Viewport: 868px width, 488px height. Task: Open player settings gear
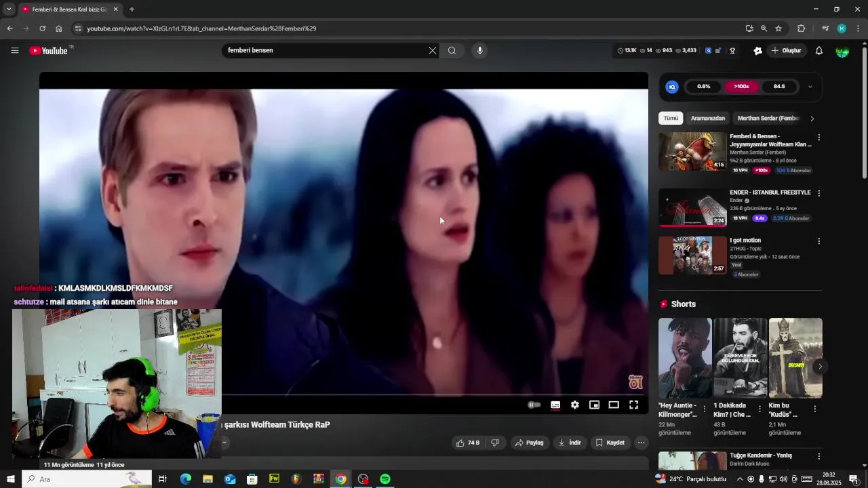pos(575,405)
